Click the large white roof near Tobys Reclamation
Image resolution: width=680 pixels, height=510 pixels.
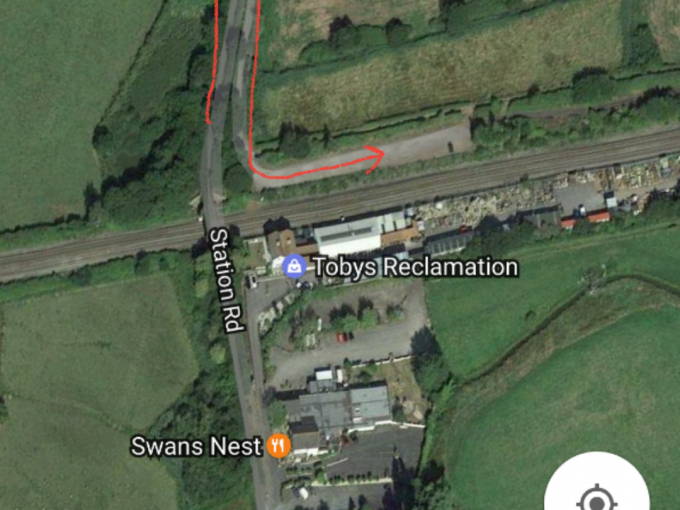tap(348, 237)
